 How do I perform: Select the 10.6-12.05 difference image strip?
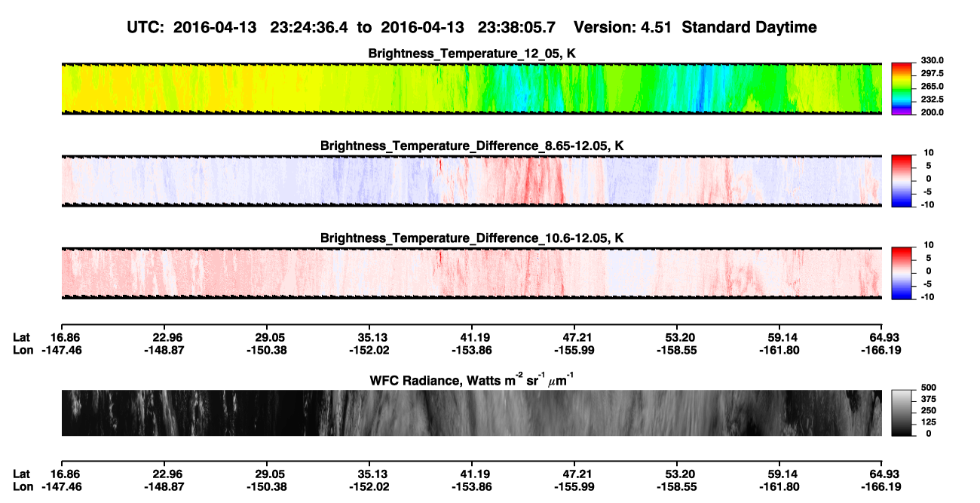point(471,273)
